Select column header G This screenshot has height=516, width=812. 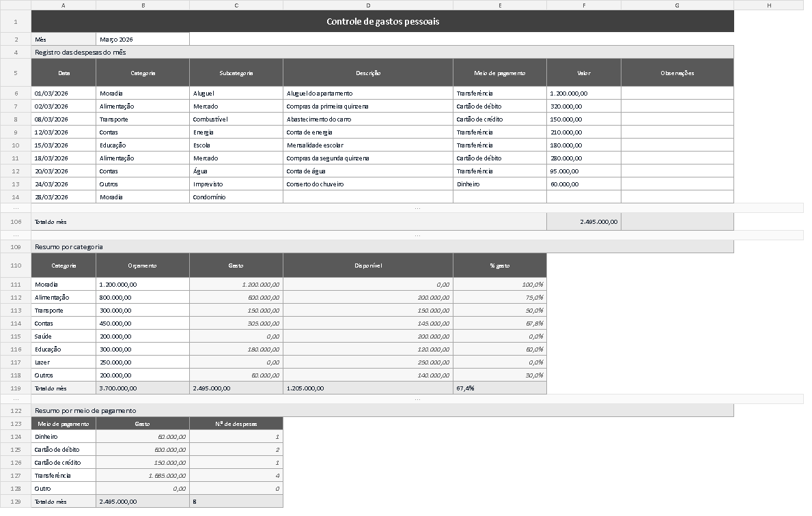[x=677, y=5]
